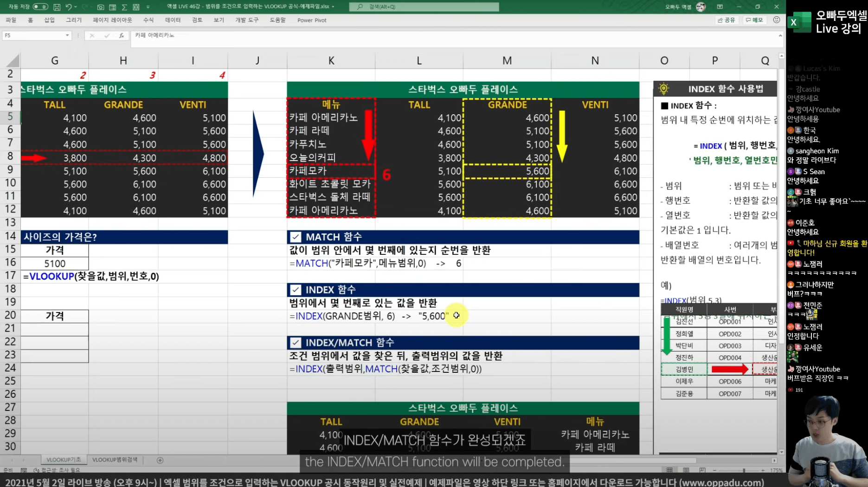The image size is (868, 487).
Task: Click the user profile picture
Action: click(x=701, y=6)
